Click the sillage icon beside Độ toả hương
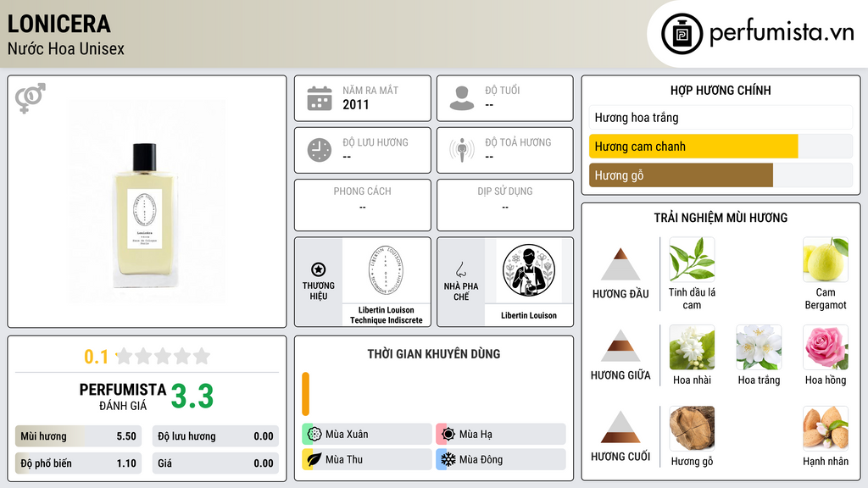 click(462, 150)
